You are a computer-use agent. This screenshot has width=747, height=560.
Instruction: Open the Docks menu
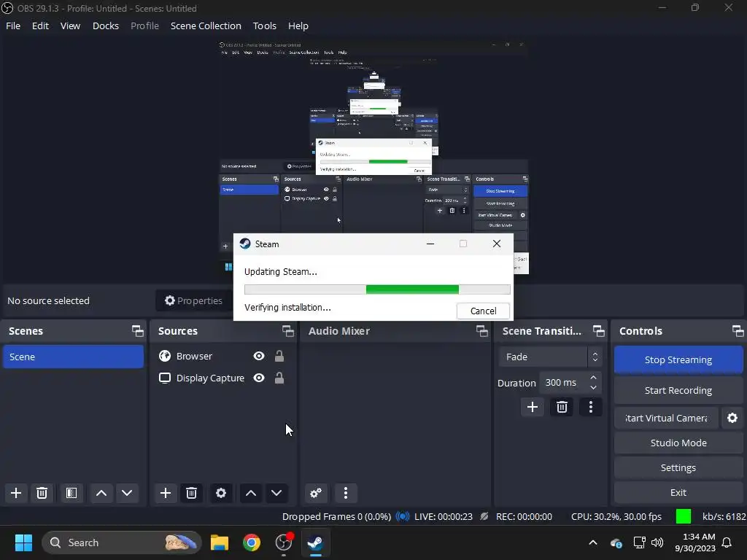click(106, 26)
